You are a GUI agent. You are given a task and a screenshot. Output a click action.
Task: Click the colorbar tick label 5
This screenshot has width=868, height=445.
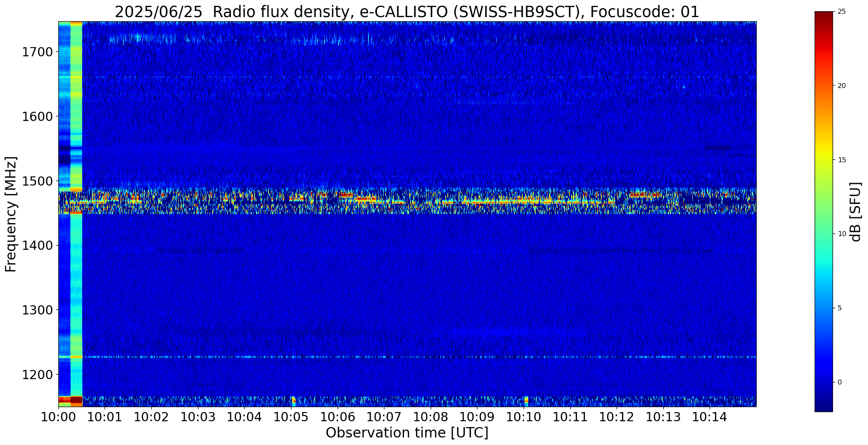[x=839, y=308]
